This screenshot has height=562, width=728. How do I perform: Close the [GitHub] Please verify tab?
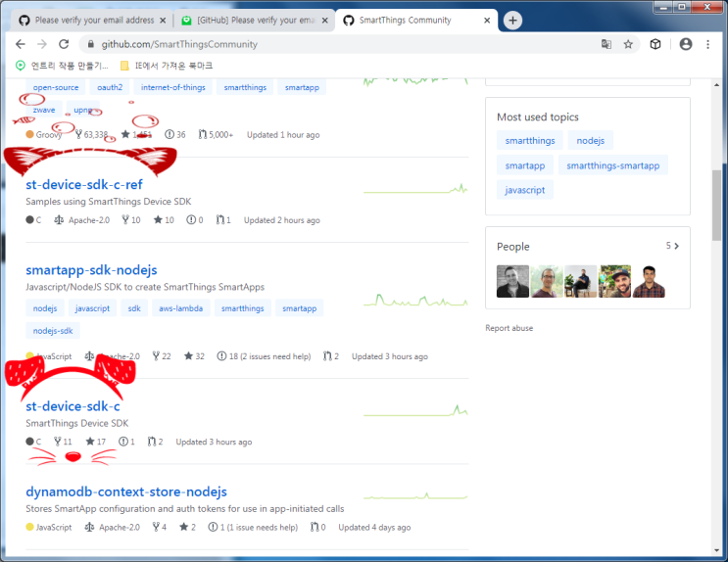point(324,21)
